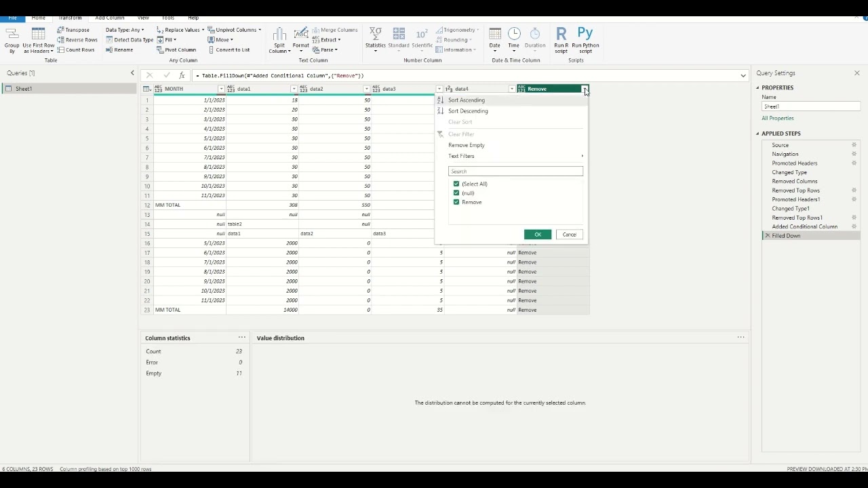Open settings gear for Added Conditional Column step

coord(854,226)
